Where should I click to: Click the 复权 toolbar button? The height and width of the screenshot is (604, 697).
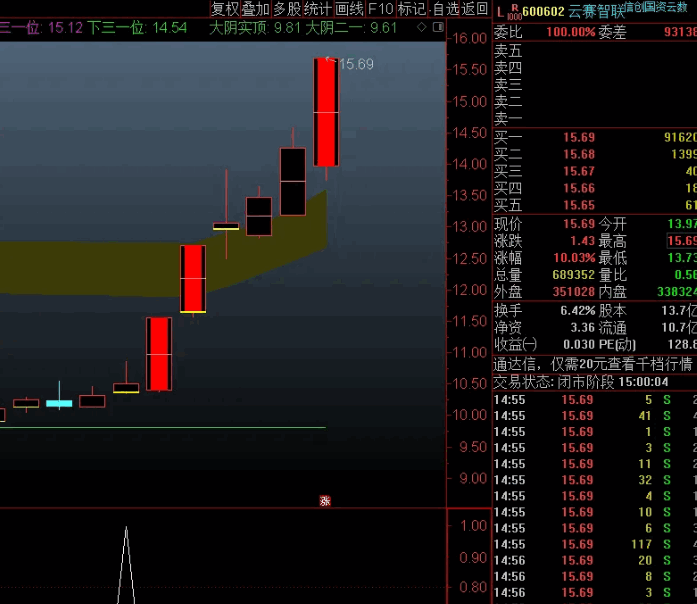click(225, 8)
